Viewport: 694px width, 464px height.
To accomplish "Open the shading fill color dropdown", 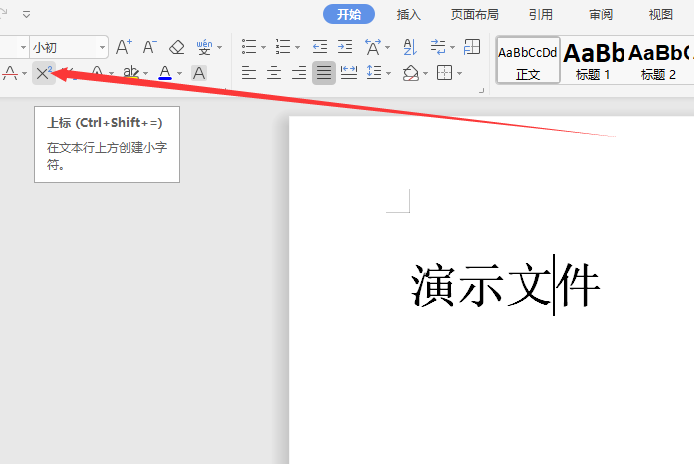I will (x=425, y=73).
